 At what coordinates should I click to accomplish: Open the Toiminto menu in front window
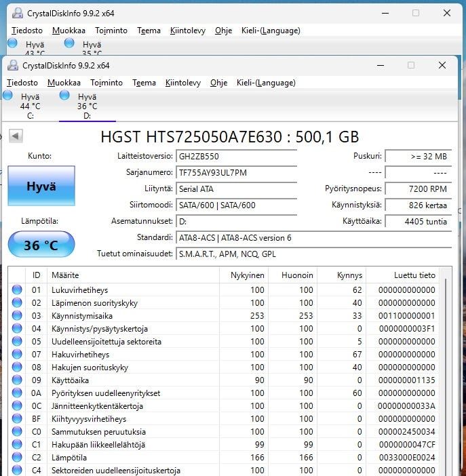[106, 83]
